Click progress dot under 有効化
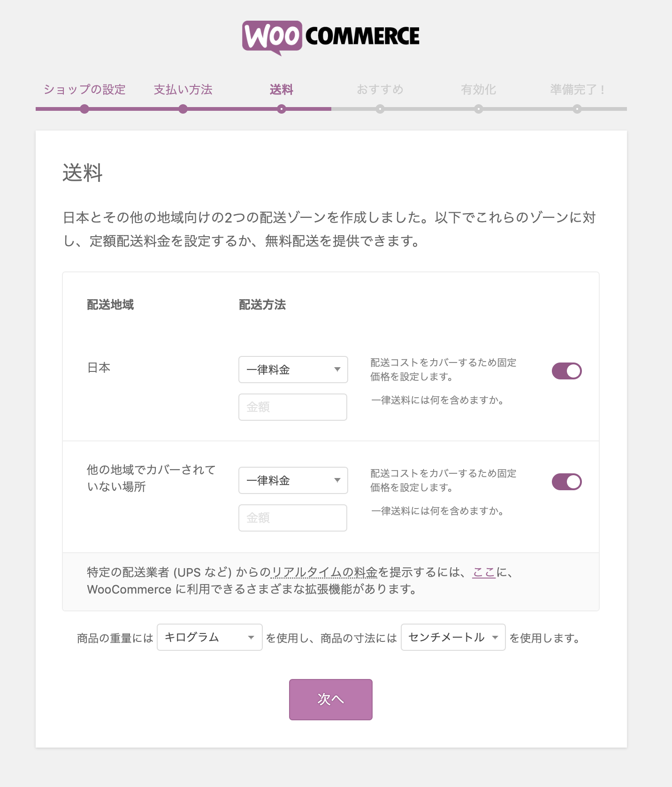 click(x=478, y=109)
